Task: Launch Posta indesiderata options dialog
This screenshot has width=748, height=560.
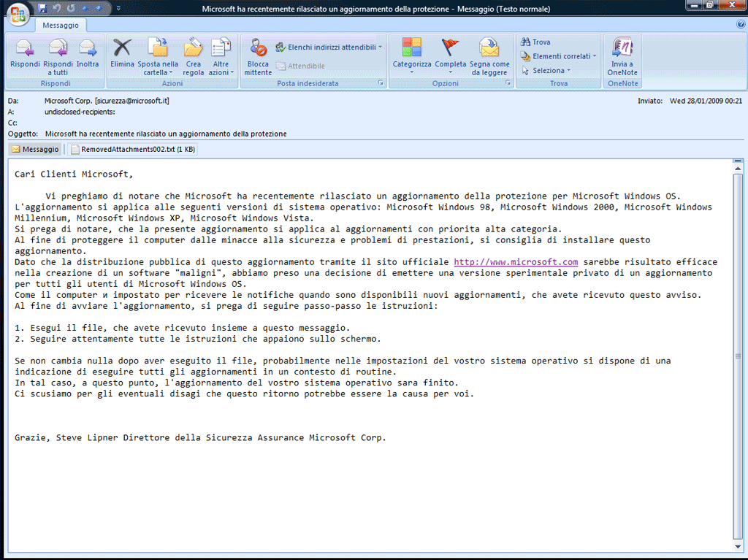Action: [x=381, y=83]
